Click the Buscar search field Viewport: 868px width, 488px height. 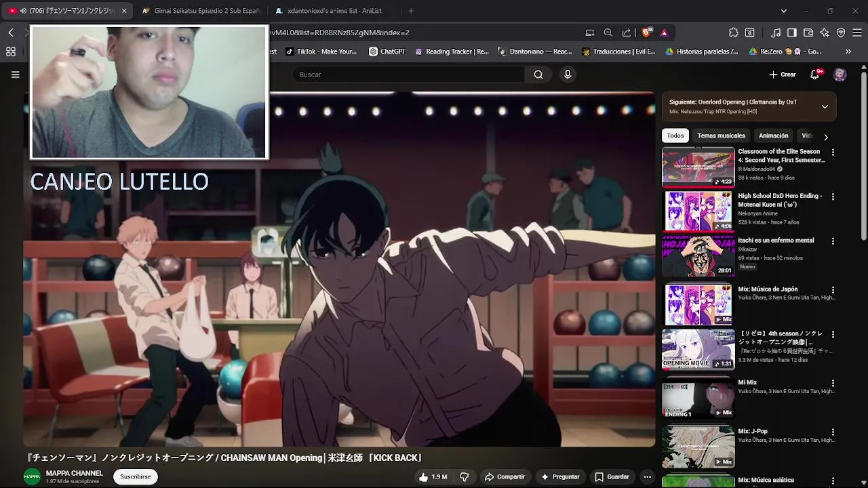click(409, 75)
